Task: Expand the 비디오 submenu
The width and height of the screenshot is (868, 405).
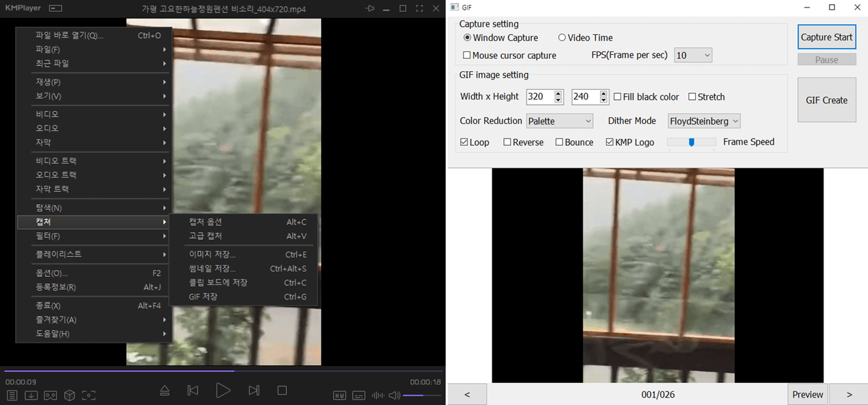Action: (x=93, y=114)
